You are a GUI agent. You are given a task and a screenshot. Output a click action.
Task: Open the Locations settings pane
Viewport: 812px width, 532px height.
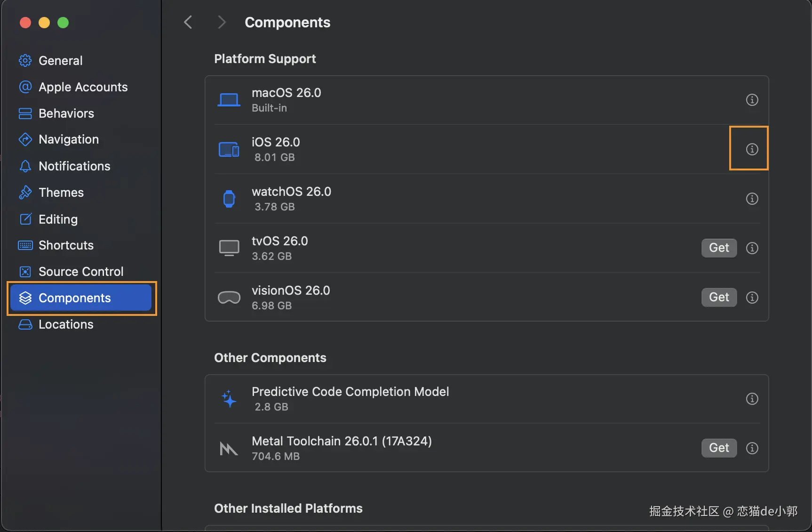click(x=66, y=324)
